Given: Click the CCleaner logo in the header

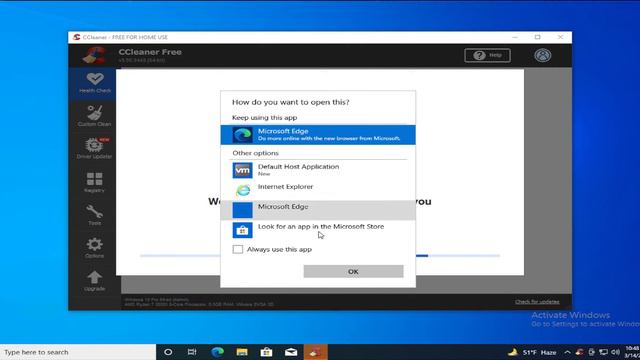Looking at the screenshot, I should coord(94,55).
